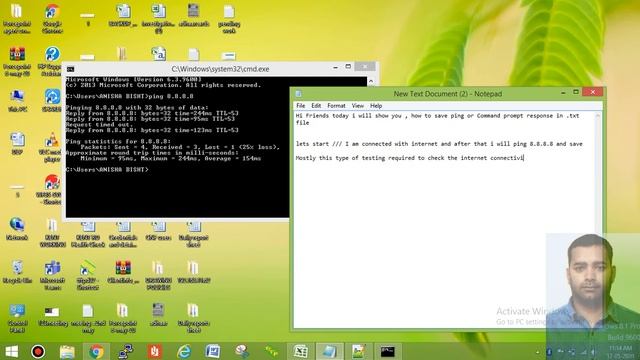Select the WinRAR archive in Recycle Bin row
Screen dimensions: 640x360
tap(123, 272)
